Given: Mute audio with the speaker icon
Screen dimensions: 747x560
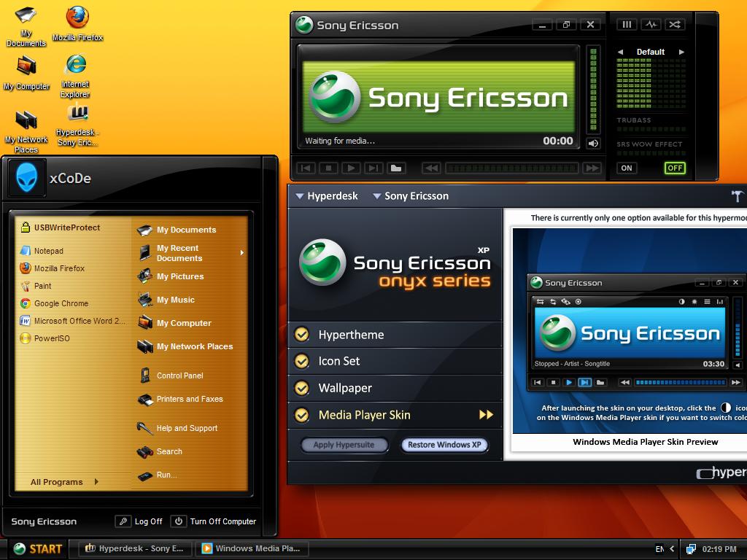Looking at the screenshot, I should 593,144.
